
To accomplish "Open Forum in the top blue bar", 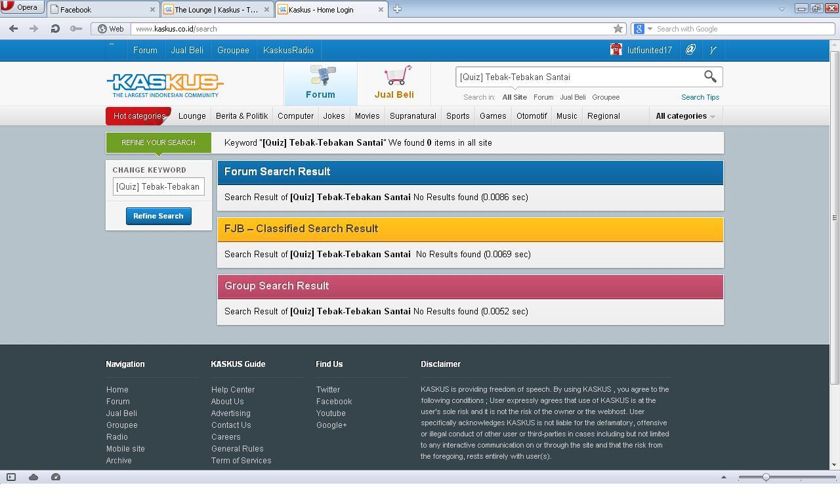I will click(x=145, y=51).
